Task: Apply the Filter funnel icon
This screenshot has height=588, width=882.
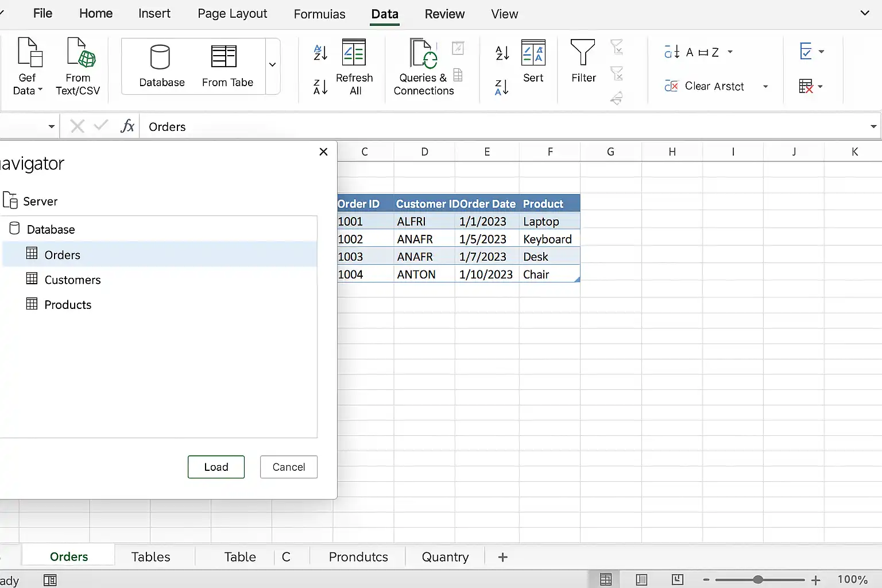Action: pos(583,52)
